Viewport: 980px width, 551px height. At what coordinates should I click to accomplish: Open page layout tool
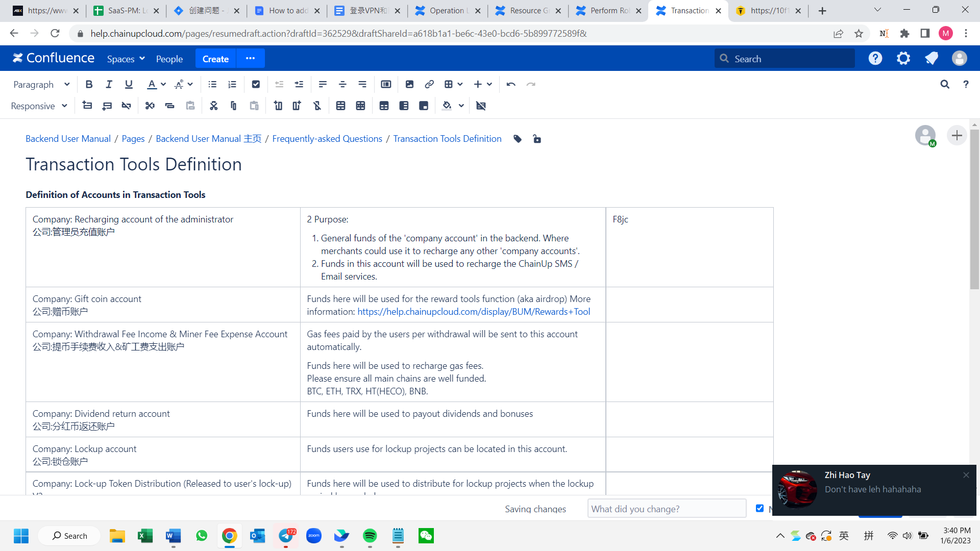click(x=386, y=84)
